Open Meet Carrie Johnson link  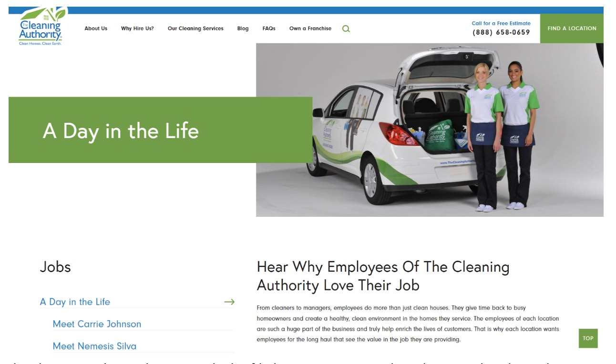pos(97,324)
